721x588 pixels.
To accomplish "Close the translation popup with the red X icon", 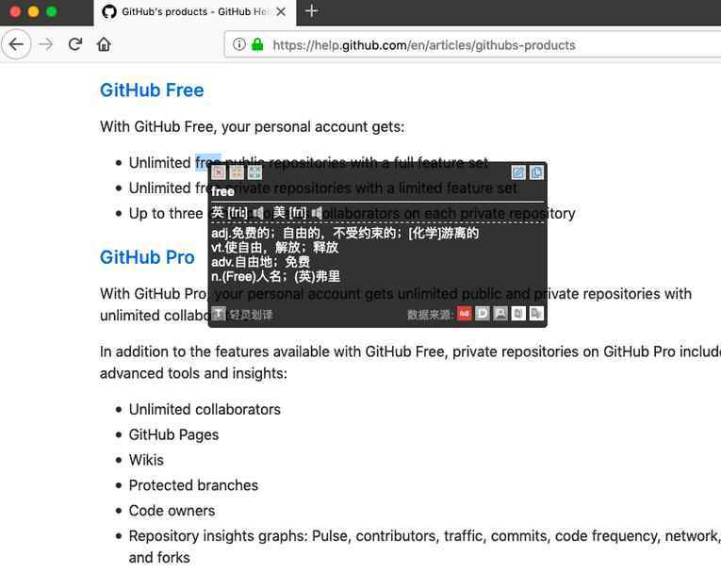I will pyautogui.click(x=219, y=172).
